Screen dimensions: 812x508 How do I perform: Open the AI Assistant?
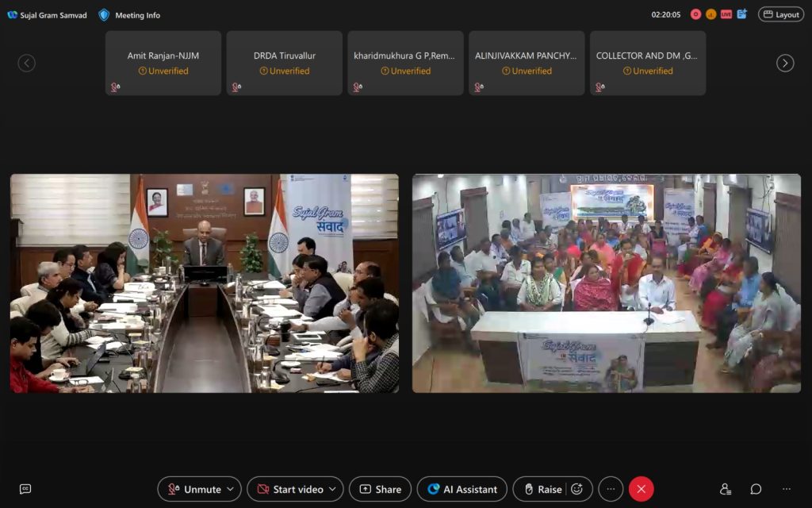point(462,489)
